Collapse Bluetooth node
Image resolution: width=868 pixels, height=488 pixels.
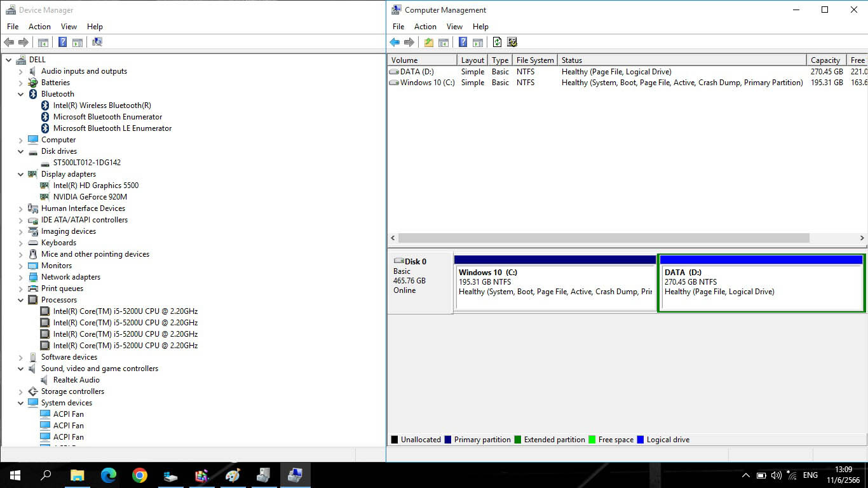(20, 94)
